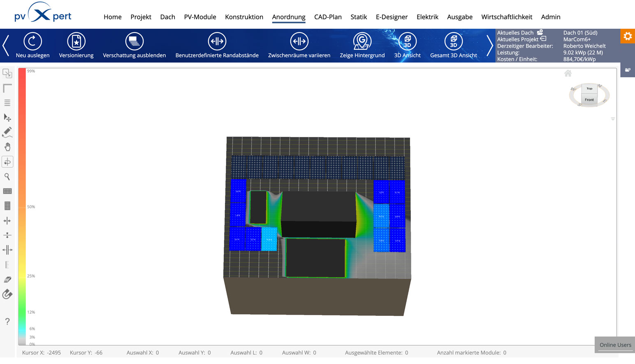Click the Top face of view cube
The image size is (635, 364).
pyautogui.click(x=589, y=88)
